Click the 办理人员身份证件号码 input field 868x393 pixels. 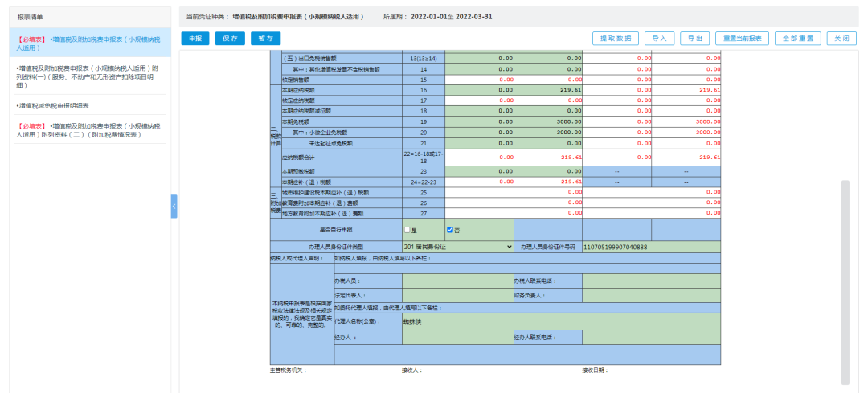pyautogui.click(x=651, y=247)
